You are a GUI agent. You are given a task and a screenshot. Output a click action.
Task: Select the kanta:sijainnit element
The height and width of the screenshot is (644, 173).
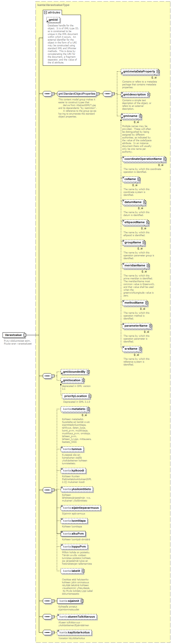pos(69,601)
